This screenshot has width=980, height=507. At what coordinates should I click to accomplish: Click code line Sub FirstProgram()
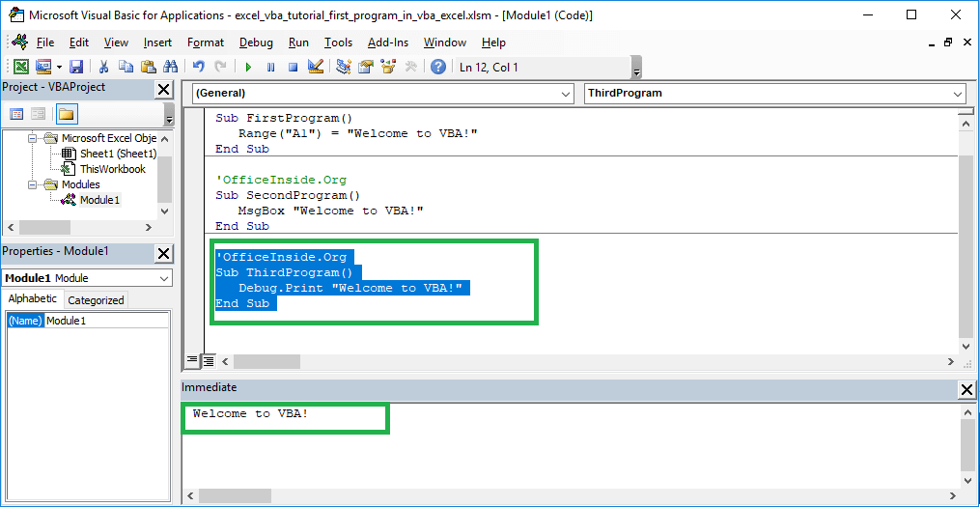(285, 118)
